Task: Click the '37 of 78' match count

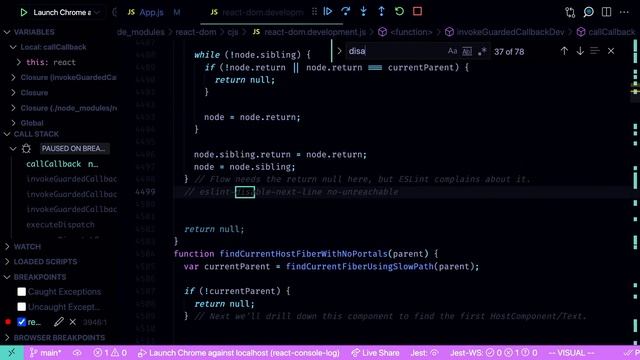Action: coord(509,51)
